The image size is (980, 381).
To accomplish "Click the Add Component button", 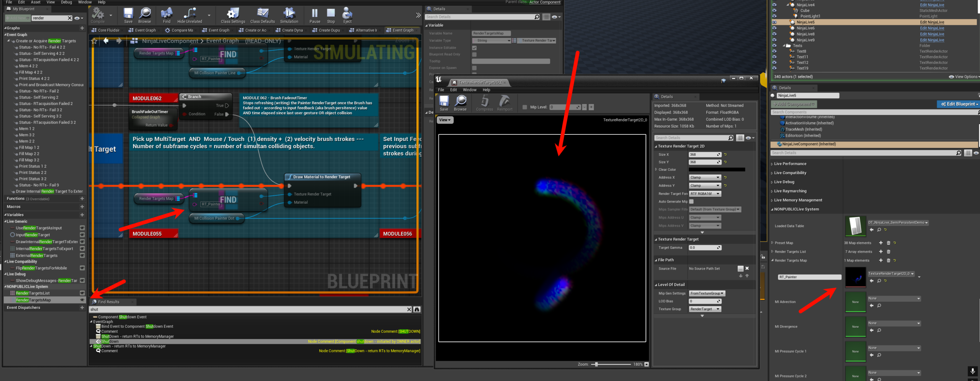I will (x=793, y=104).
